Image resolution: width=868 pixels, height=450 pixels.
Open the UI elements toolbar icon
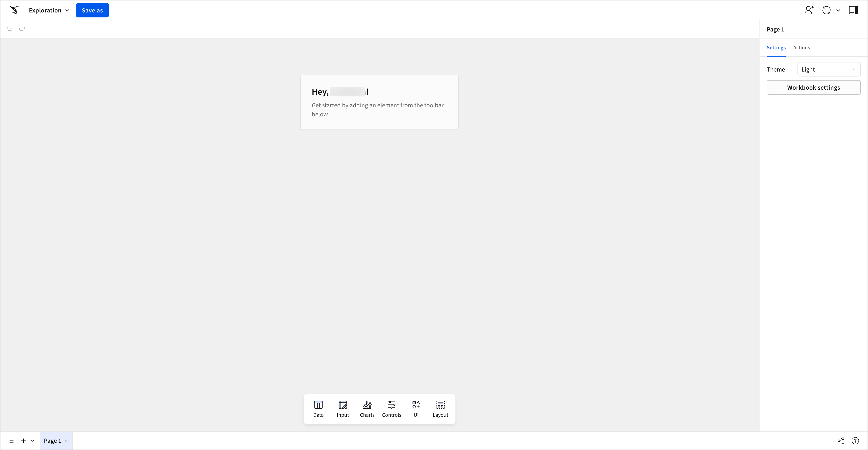tap(416, 409)
